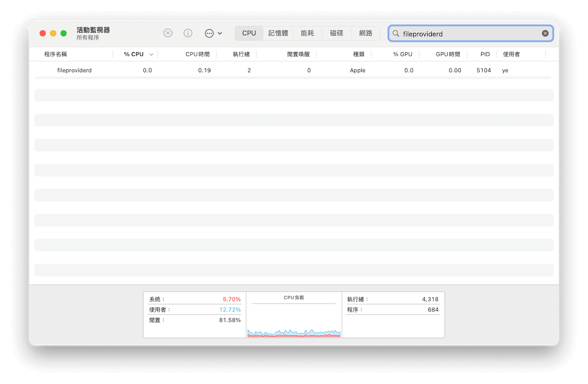The image size is (588, 384).
Task: Click the threads value 2 in row
Action: 249,70
